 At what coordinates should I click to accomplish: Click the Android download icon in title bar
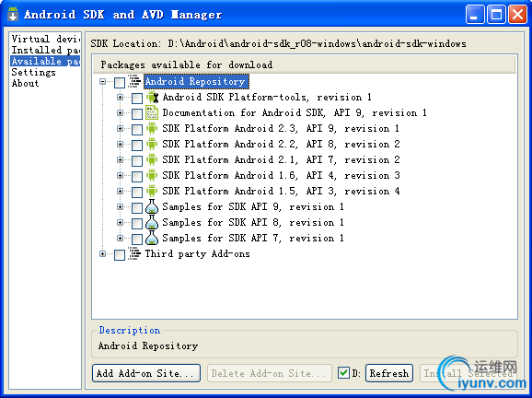click(13, 14)
